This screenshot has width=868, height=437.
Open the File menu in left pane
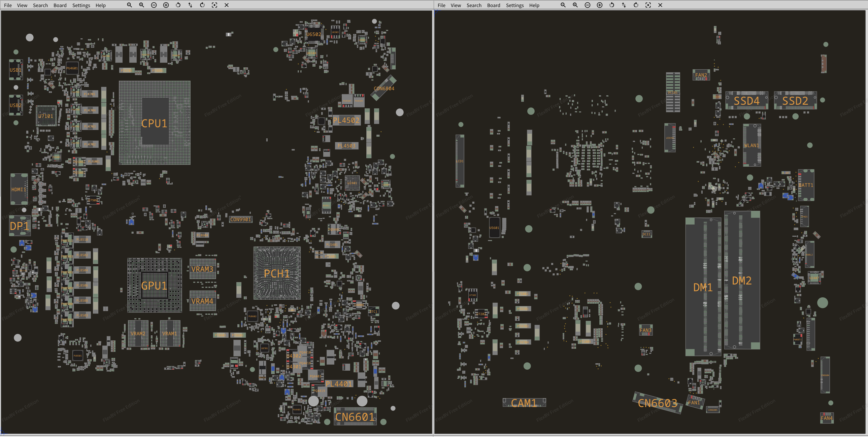[x=8, y=5]
